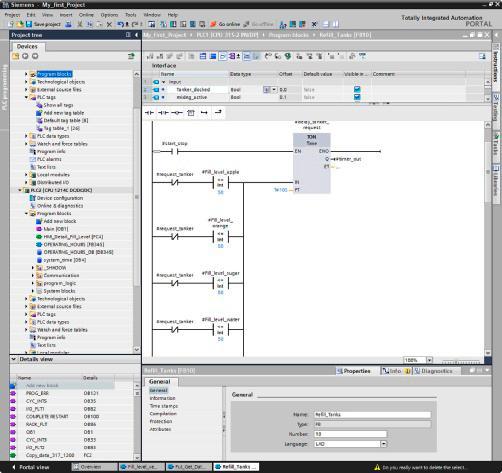This screenshot has height=473, width=502.
Task: Open a branch in the ladder network
Action: point(204,113)
